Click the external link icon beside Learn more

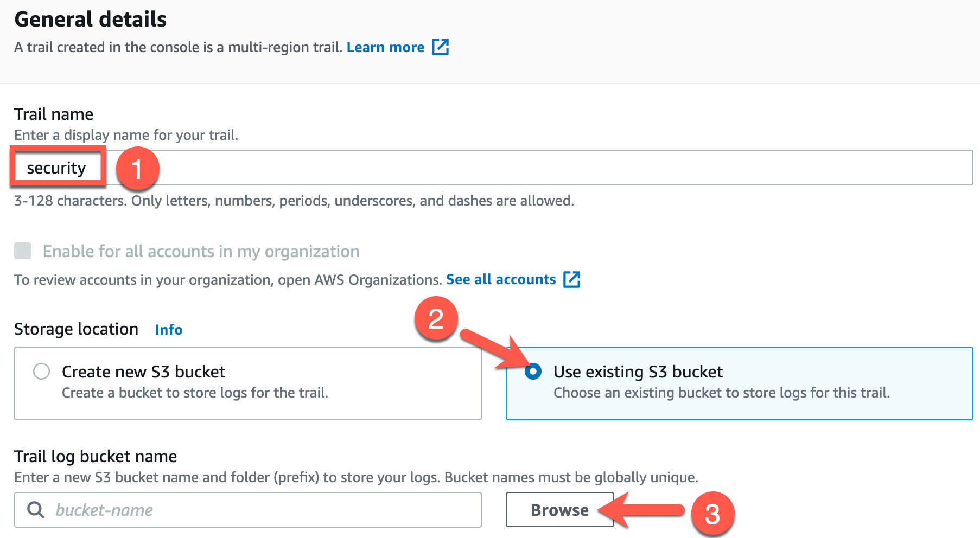441,47
